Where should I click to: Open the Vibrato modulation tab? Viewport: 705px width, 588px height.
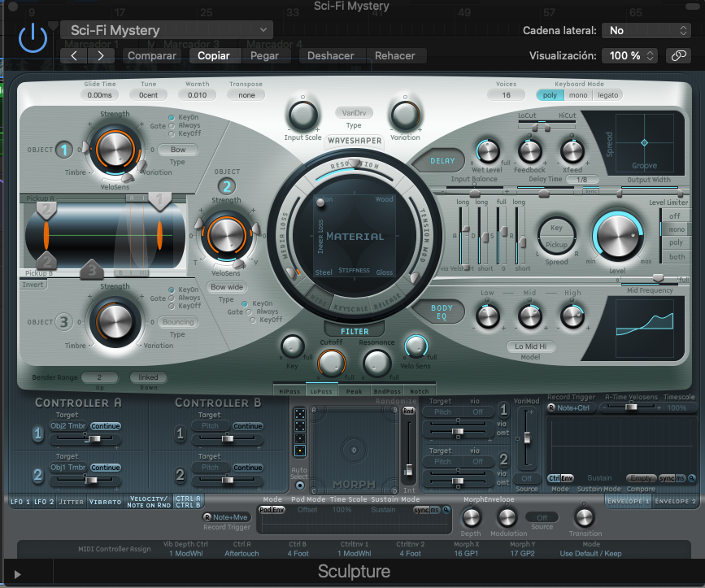[x=104, y=502]
